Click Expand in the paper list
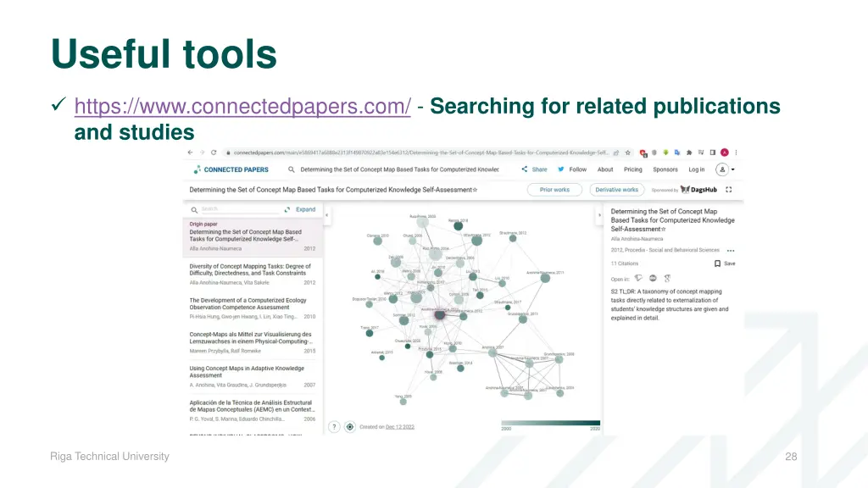The width and height of the screenshot is (868, 488). (x=300, y=210)
